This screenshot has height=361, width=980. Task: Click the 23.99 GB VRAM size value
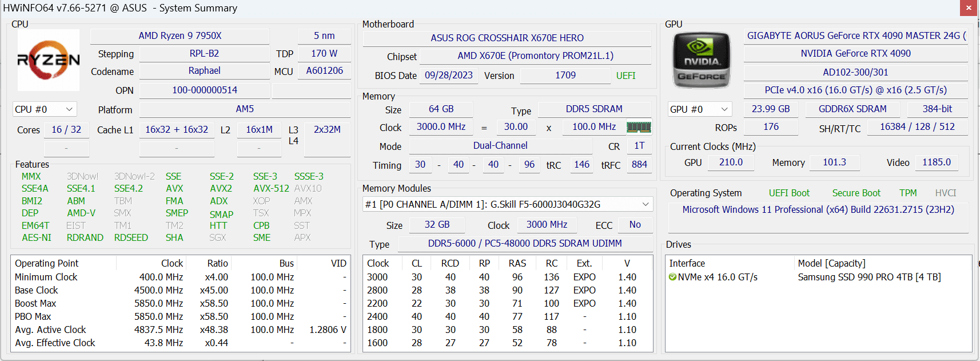click(x=771, y=109)
